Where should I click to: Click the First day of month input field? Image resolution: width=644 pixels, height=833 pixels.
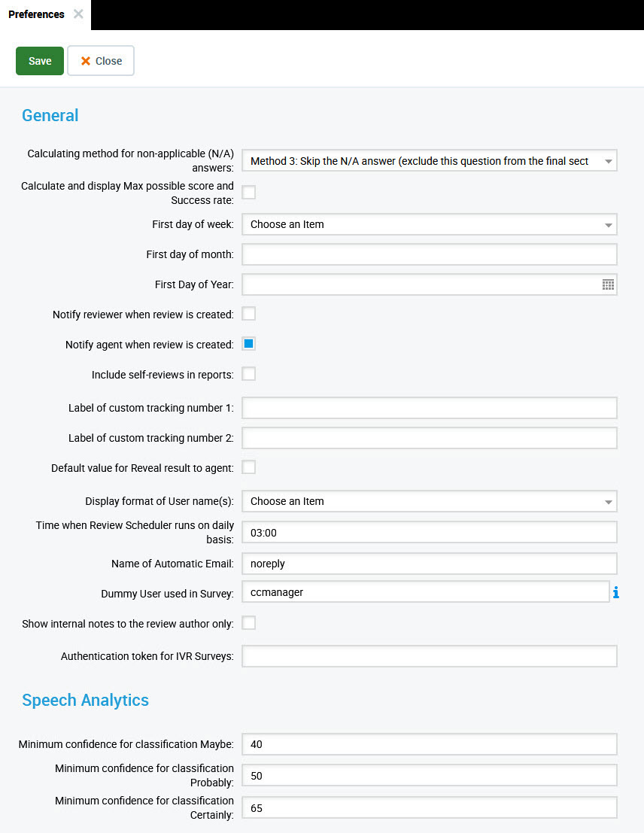[x=429, y=254]
